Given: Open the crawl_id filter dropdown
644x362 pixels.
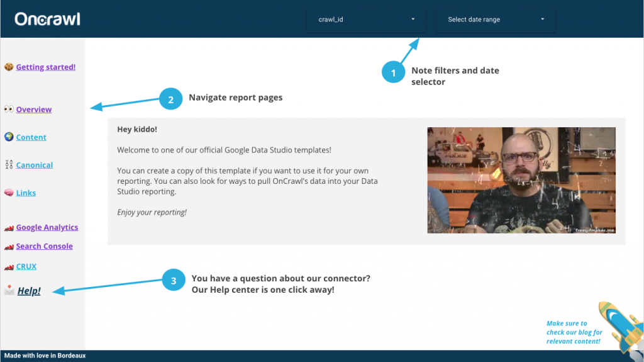Looking at the screenshot, I should tap(367, 20).
